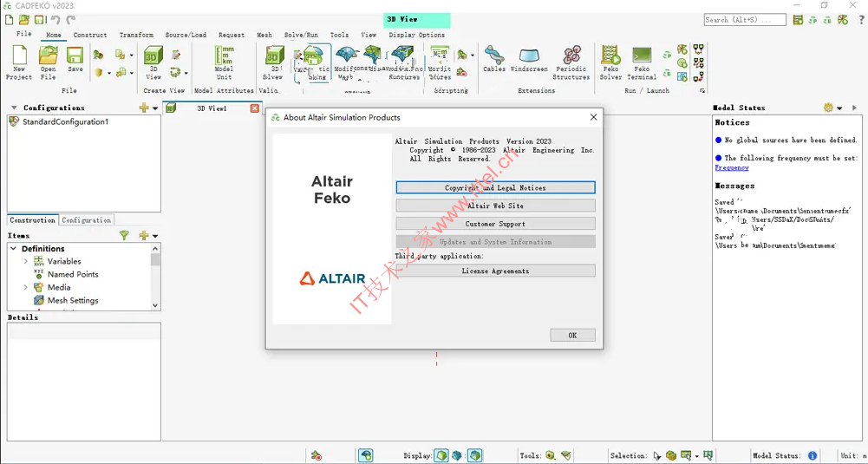Viewport: 868px width, 464px height.
Task: Toggle the first Display mode button in status bar
Action: coord(441,455)
